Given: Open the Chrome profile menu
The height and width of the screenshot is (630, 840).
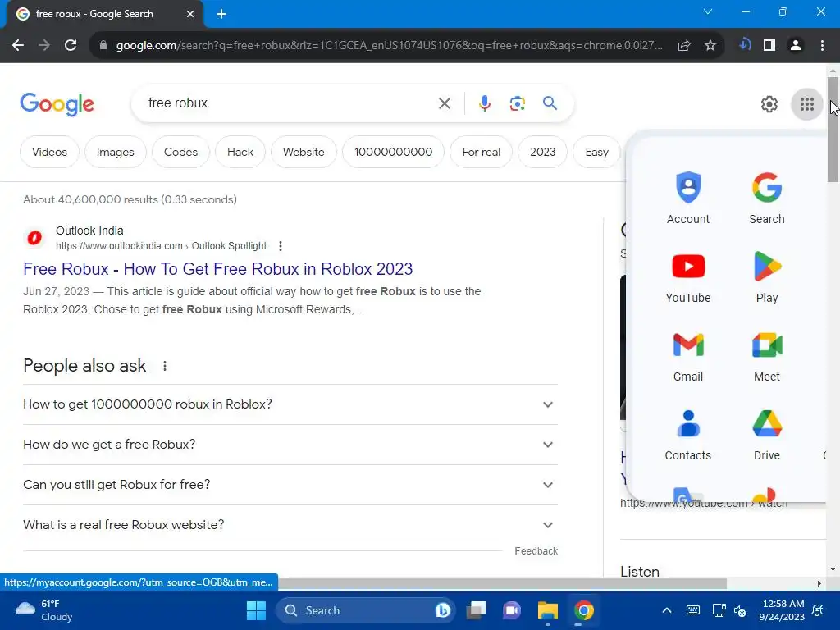Looking at the screenshot, I should point(796,46).
